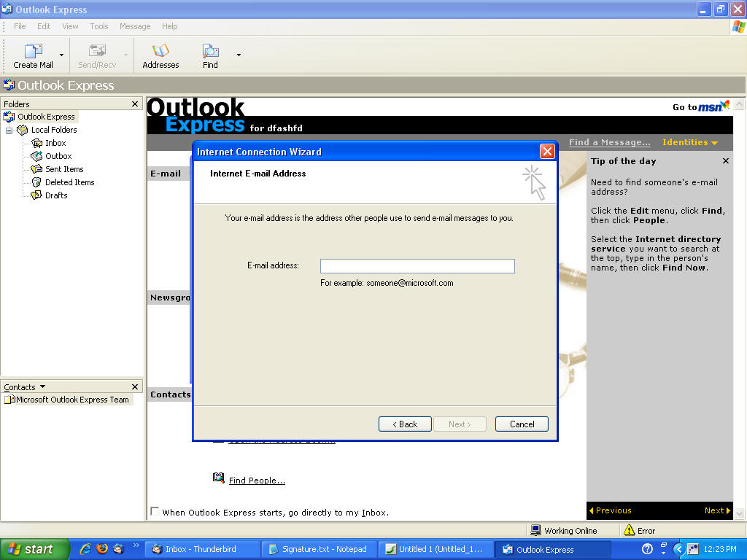Click the 12:23 PM system clock

pyautogui.click(x=719, y=549)
